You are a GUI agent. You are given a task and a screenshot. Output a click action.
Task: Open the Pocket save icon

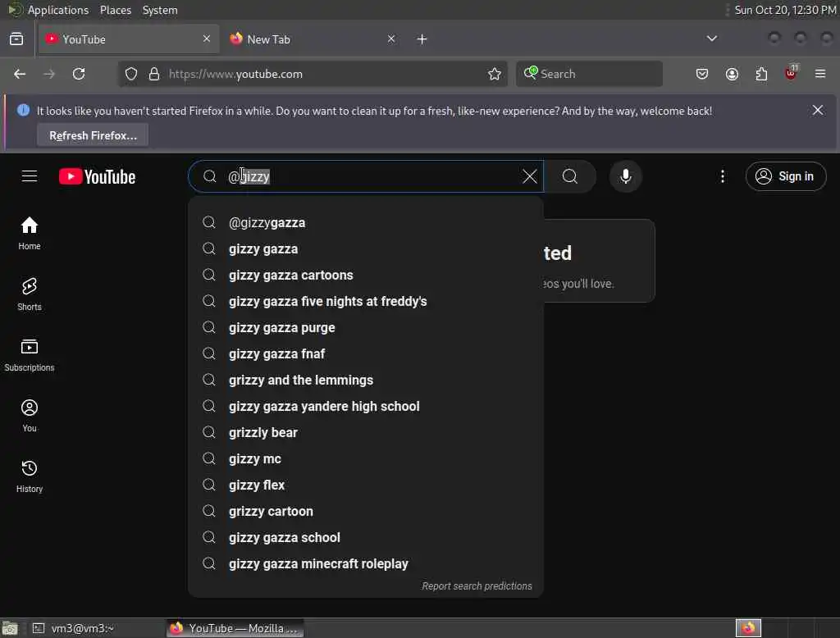point(702,74)
